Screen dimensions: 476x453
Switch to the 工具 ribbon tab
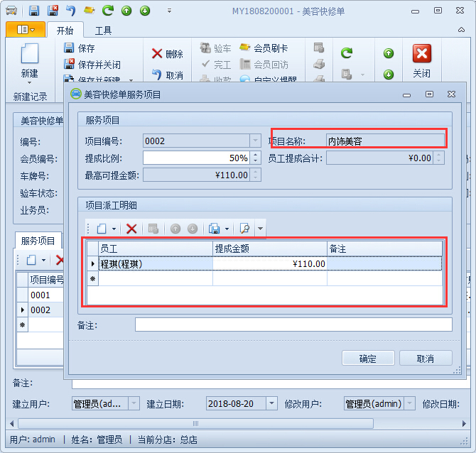[x=103, y=31]
